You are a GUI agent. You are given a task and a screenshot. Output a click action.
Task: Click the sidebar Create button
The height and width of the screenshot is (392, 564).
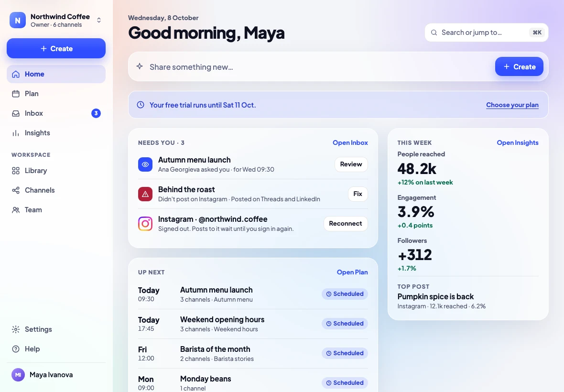[56, 49]
